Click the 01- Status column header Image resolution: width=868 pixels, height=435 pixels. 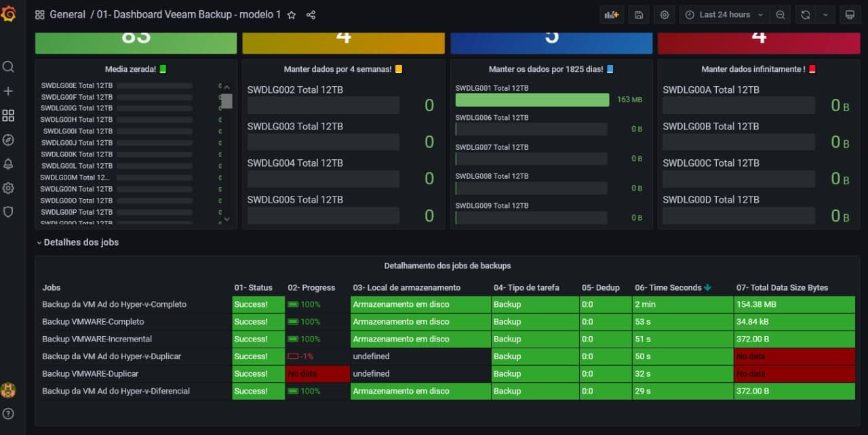[x=253, y=287]
